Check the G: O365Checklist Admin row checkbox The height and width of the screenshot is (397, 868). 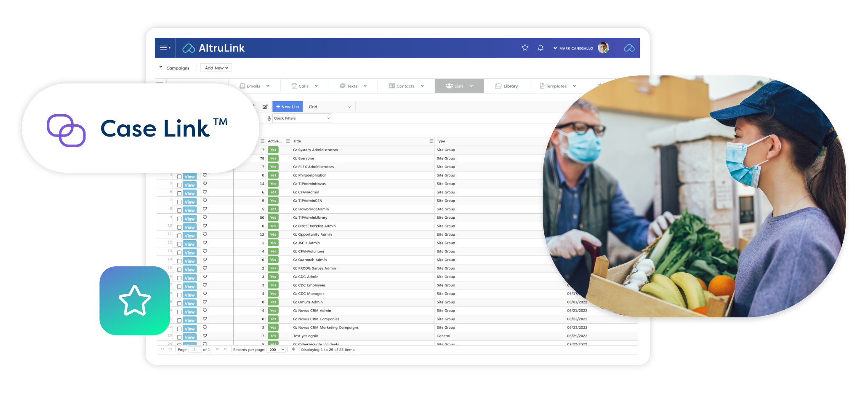179,228
